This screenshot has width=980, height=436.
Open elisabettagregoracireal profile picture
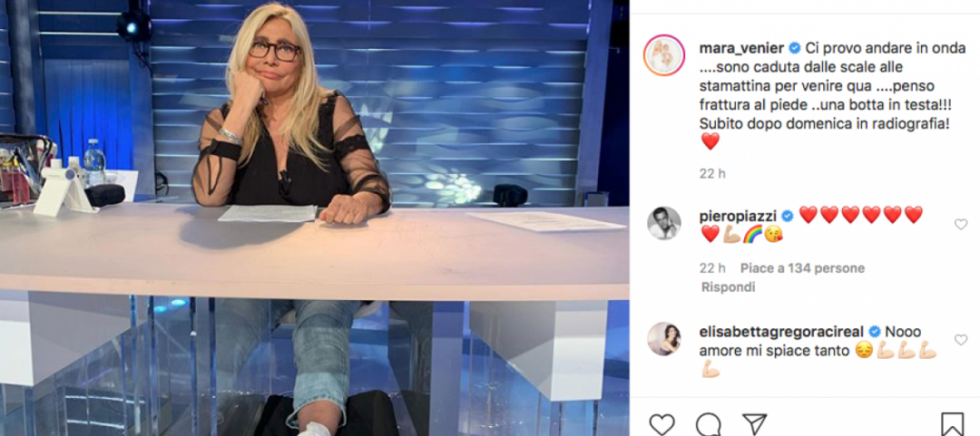(x=663, y=338)
